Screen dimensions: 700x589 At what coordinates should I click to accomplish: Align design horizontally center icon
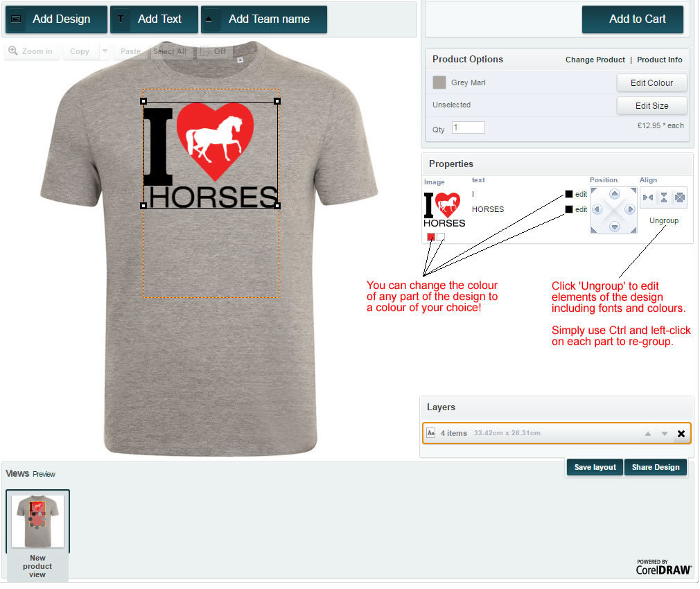[x=648, y=197]
